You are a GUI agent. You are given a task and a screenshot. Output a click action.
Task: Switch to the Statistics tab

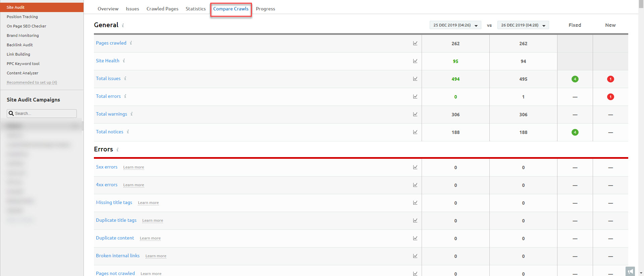196,9
